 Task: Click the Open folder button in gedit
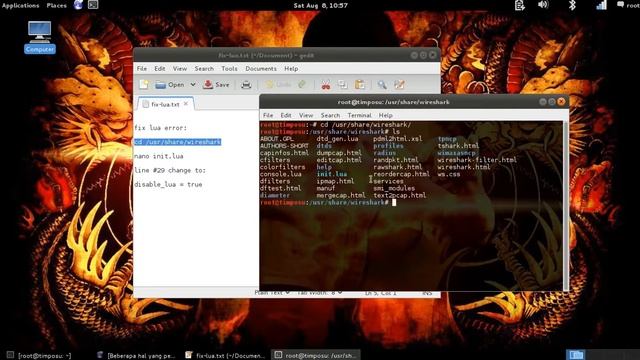(x=170, y=84)
